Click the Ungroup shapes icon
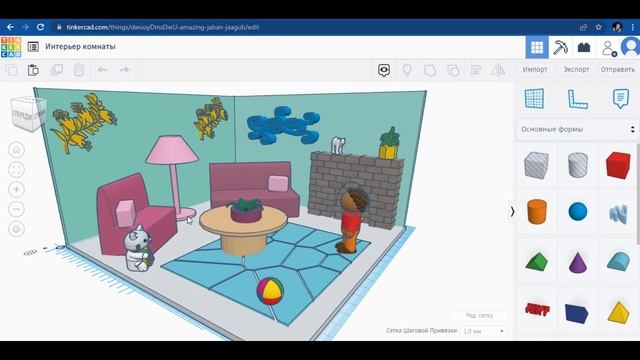This screenshot has width=640, height=360. point(453,70)
